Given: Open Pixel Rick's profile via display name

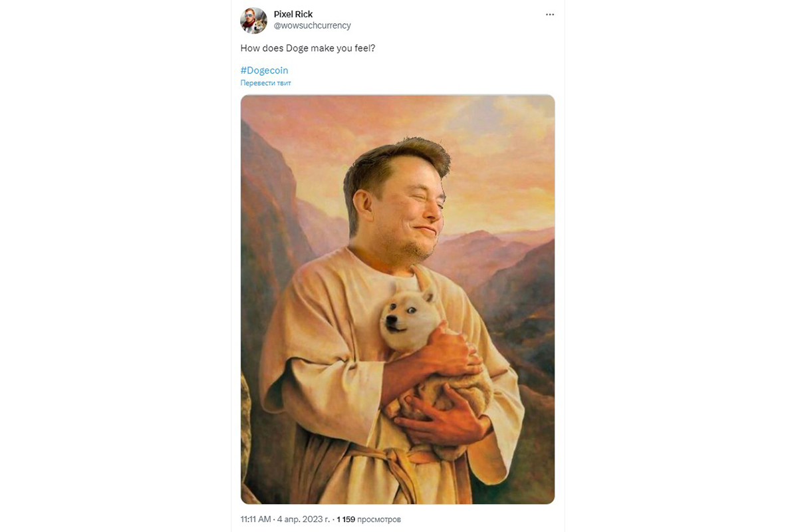Looking at the screenshot, I should [x=293, y=13].
